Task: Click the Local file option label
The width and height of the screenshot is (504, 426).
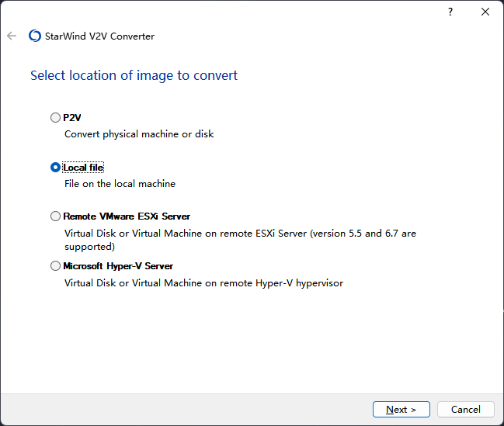Action: point(83,168)
